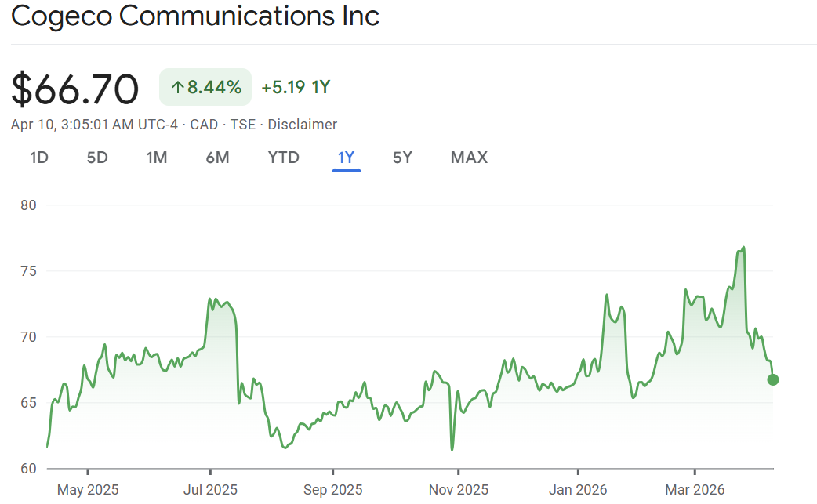This screenshot has height=504, width=817.
Task: Choose the 1M chart range
Action: pyautogui.click(x=157, y=158)
